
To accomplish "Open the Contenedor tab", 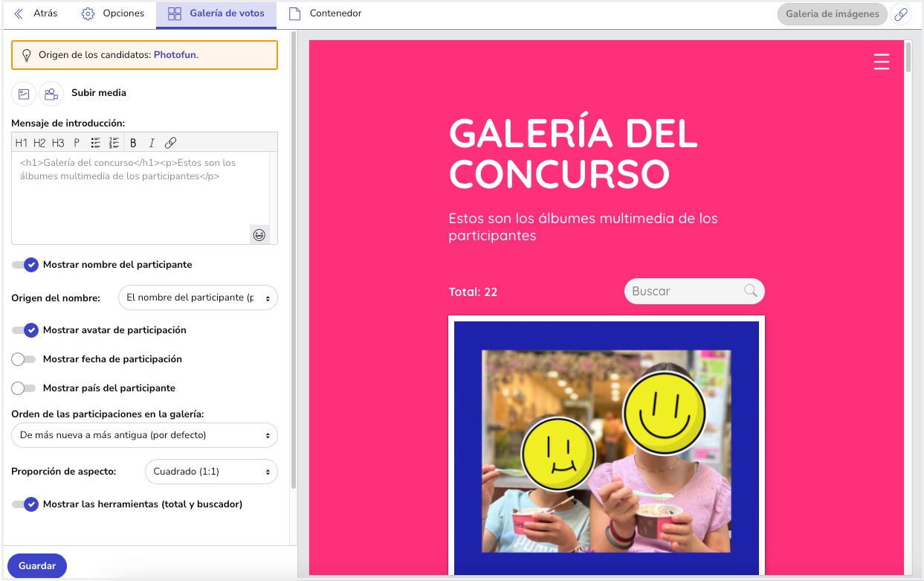I will pyautogui.click(x=325, y=13).
